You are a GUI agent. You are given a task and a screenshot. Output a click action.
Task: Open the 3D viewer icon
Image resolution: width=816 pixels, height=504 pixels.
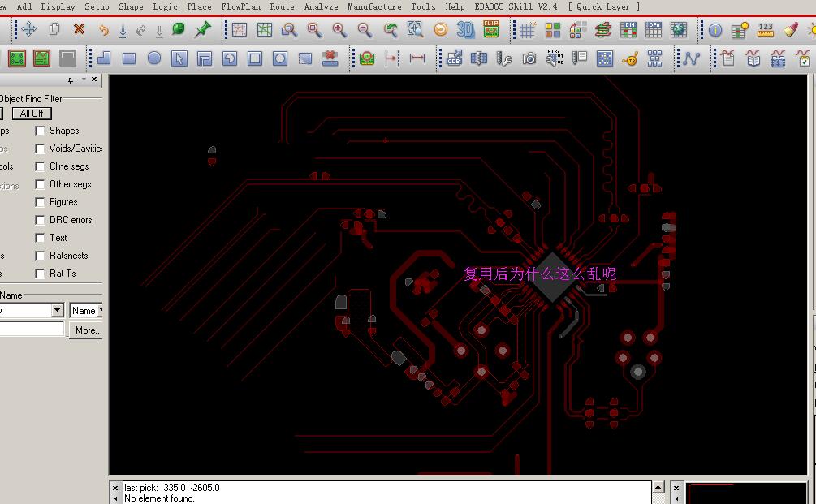[465, 29]
